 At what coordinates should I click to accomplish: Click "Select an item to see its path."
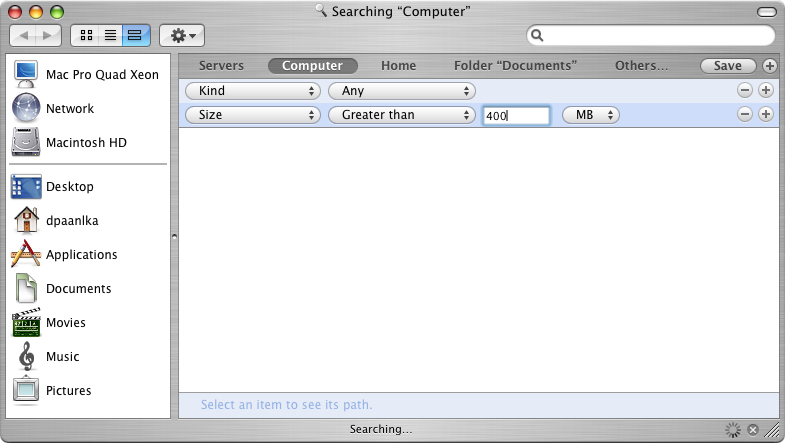tap(286, 404)
